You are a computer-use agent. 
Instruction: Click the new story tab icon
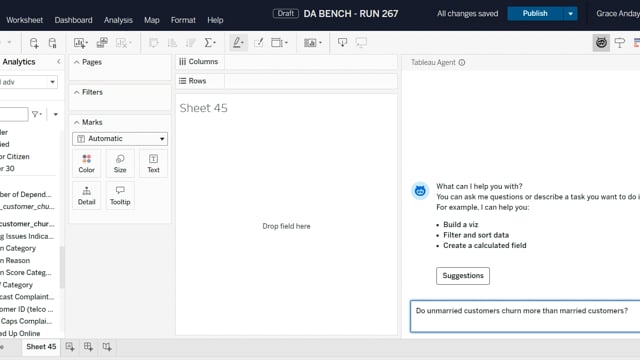pyautogui.click(x=107, y=347)
